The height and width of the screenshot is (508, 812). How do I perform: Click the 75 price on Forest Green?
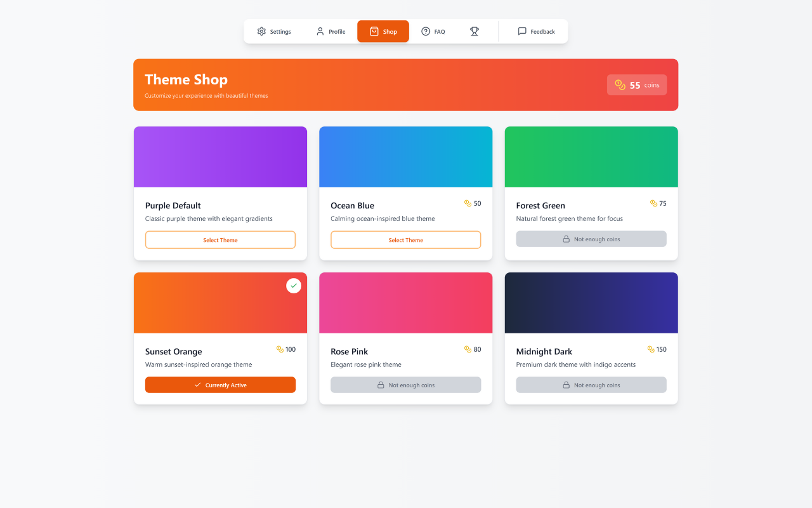[663, 203]
